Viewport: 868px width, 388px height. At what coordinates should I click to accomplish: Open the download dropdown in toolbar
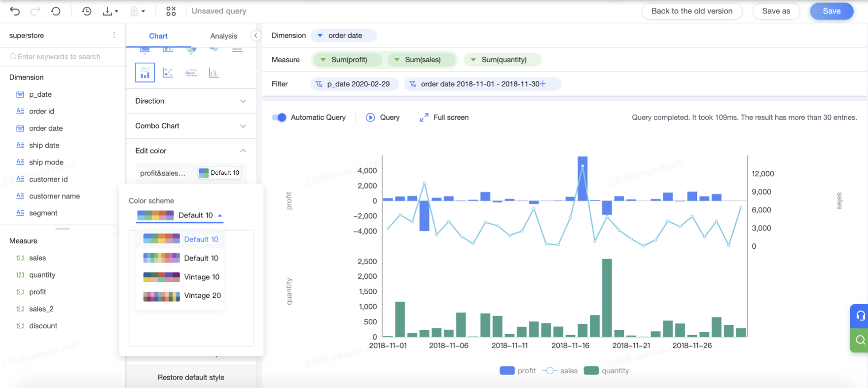110,11
